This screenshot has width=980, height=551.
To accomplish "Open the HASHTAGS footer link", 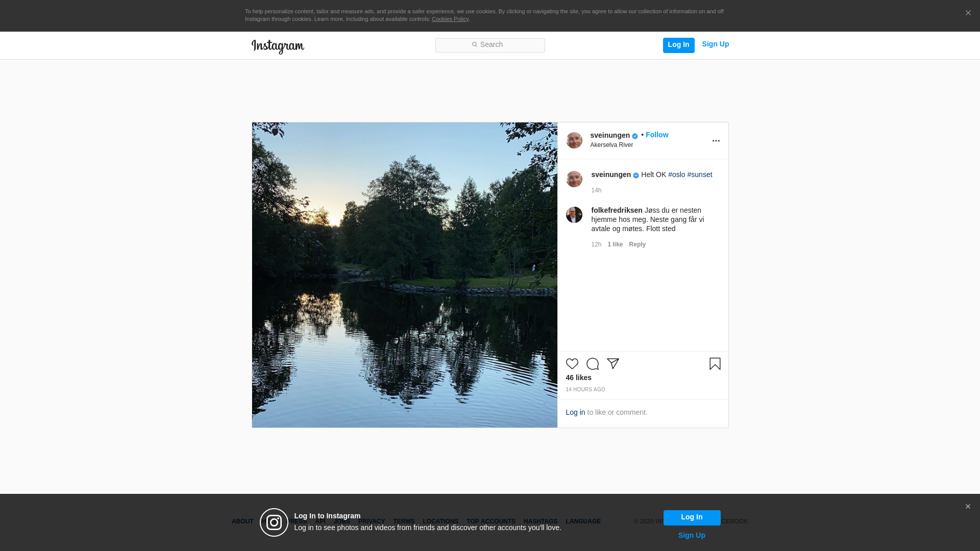I will pos(540,521).
